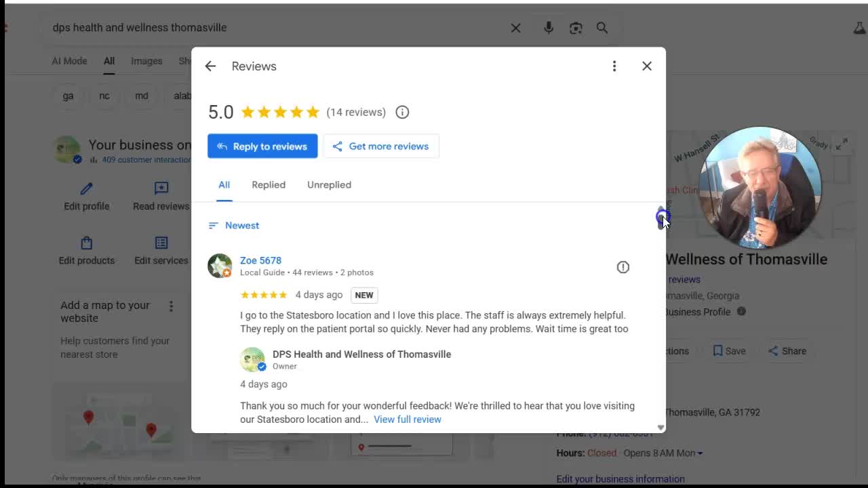This screenshot has width=868, height=488.
Task: Open options menu beside Add a map
Action: click(x=171, y=306)
